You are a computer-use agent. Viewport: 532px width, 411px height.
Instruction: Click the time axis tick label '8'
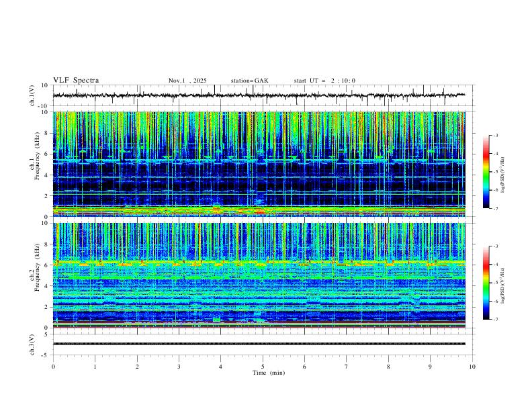tap(388, 367)
